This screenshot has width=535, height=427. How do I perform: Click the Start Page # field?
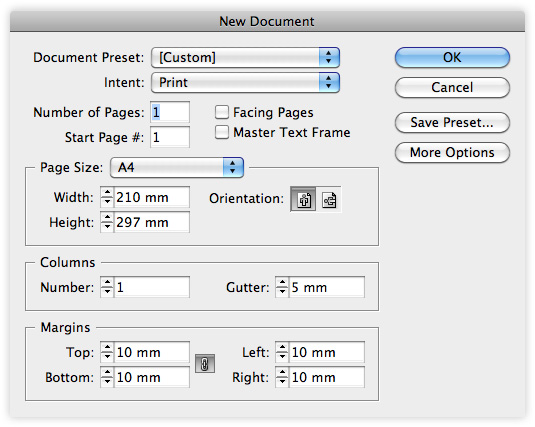click(x=170, y=137)
